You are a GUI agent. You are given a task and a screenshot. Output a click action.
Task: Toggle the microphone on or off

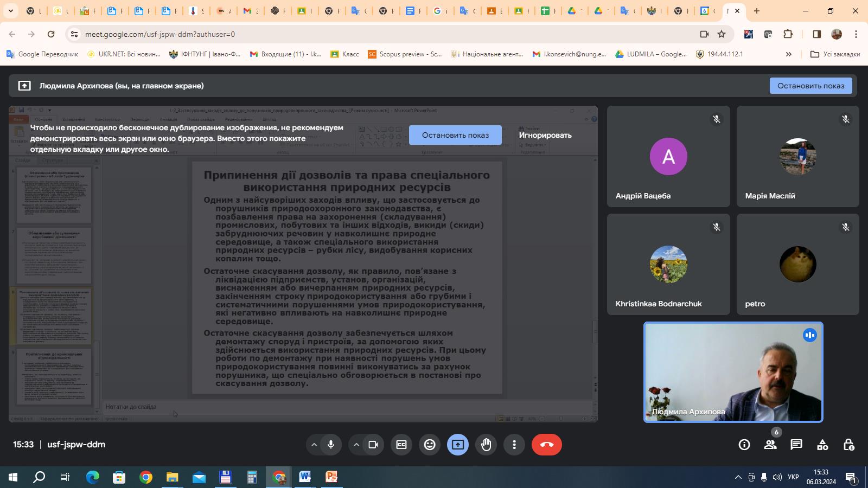[331, 445]
